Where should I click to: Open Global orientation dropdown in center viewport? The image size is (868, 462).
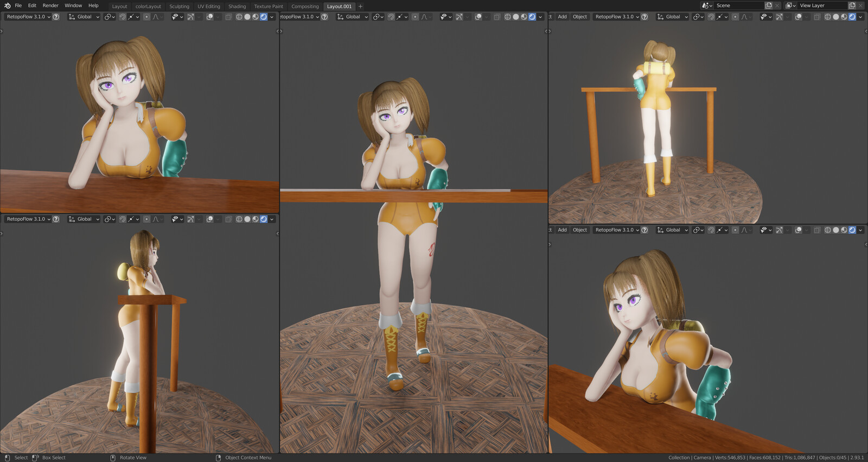coord(353,17)
